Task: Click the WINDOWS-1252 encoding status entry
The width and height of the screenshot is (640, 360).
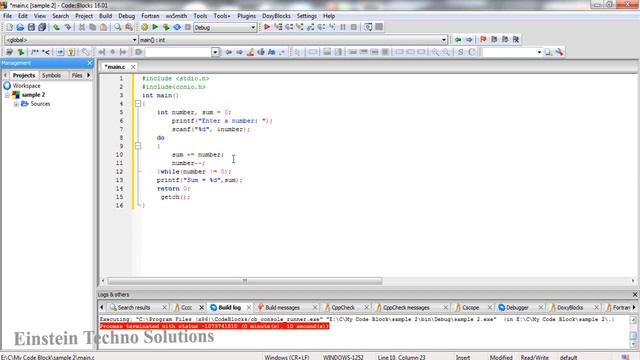Action: (x=343, y=357)
